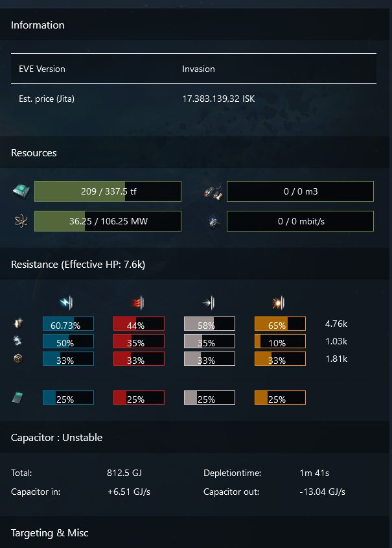Click the drone bay capacity icon
392x548 pixels.
214,189
